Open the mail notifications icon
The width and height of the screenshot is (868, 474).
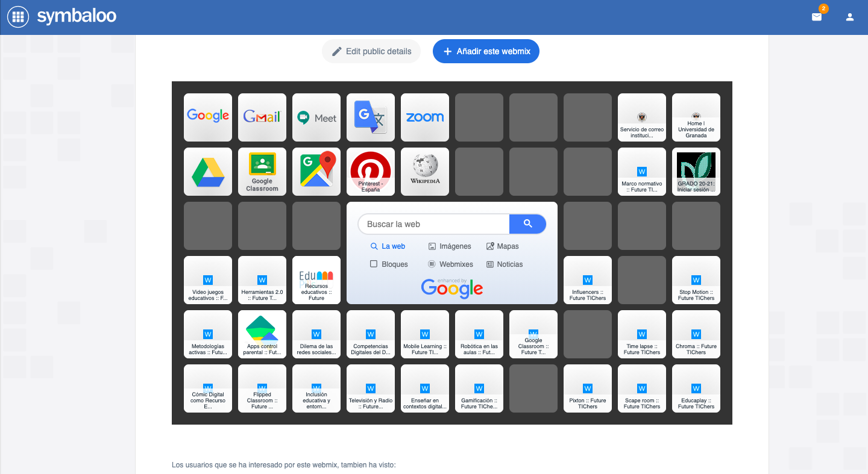click(x=817, y=17)
